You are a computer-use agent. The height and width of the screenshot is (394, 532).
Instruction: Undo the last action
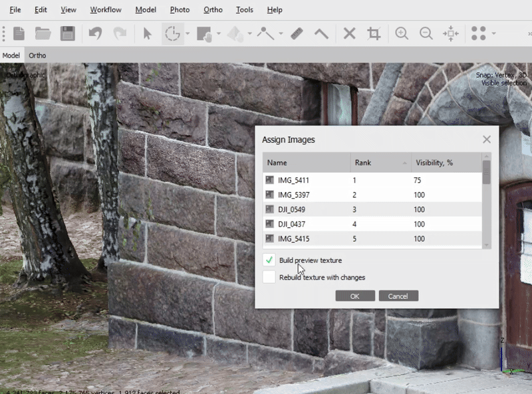click(95, 34)
